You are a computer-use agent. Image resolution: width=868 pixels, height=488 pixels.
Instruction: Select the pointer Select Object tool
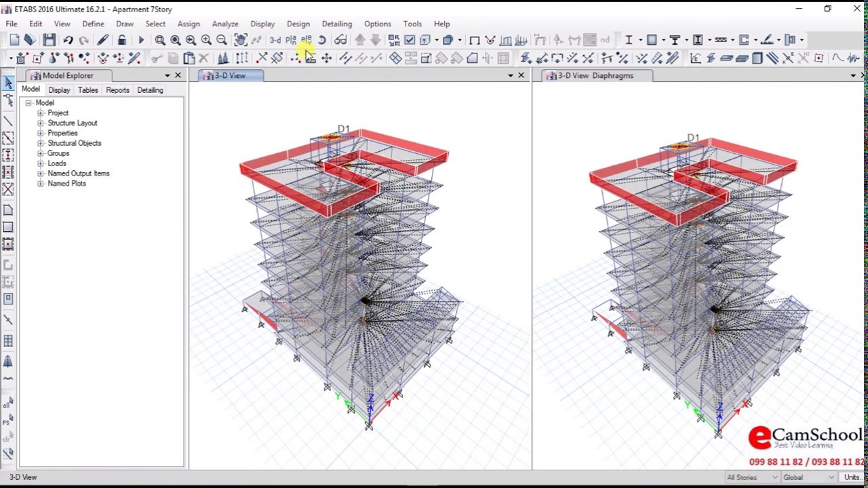click(8, 83)
